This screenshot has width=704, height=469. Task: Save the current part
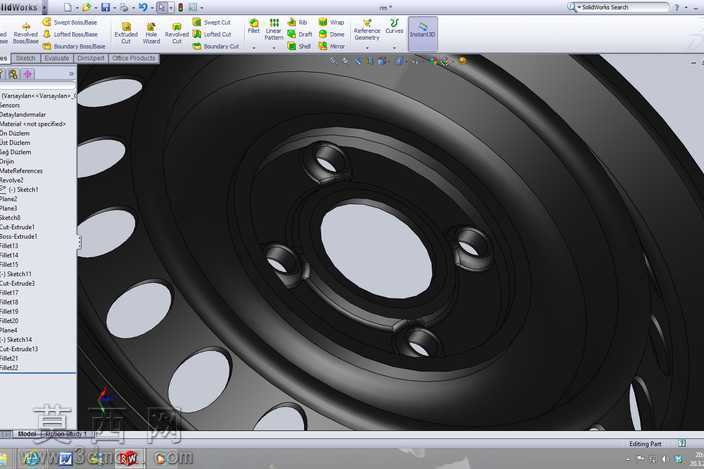click(106, 7)
